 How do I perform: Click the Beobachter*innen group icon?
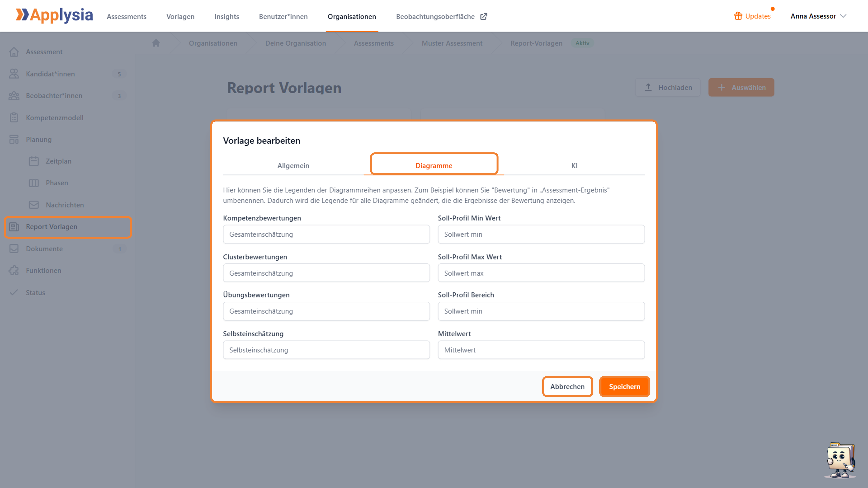click(x=14, y=96)
